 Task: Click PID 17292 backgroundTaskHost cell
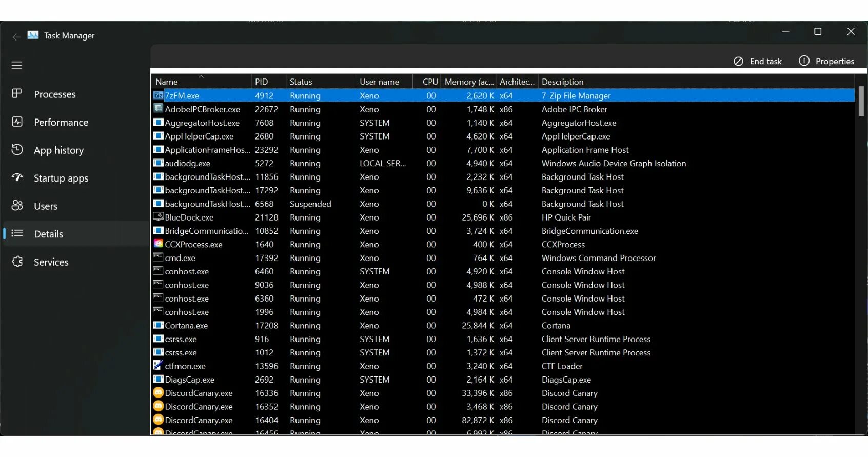tap(267, 190)
